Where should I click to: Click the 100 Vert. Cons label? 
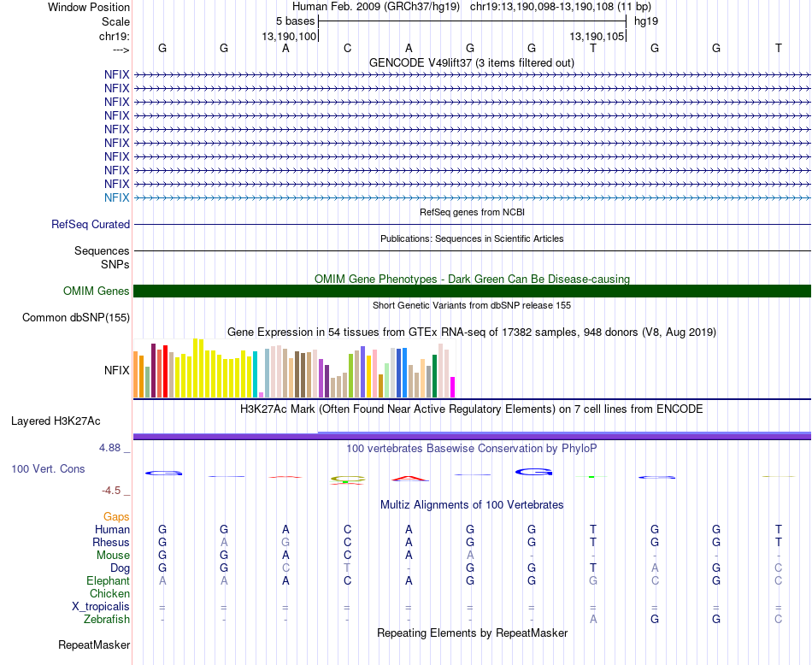(48, 468)
